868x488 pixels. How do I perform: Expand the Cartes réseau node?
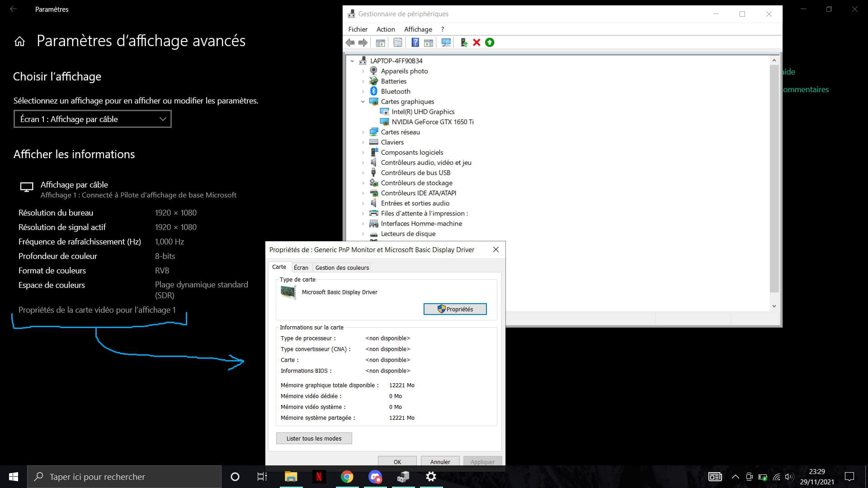pos(363,132)
